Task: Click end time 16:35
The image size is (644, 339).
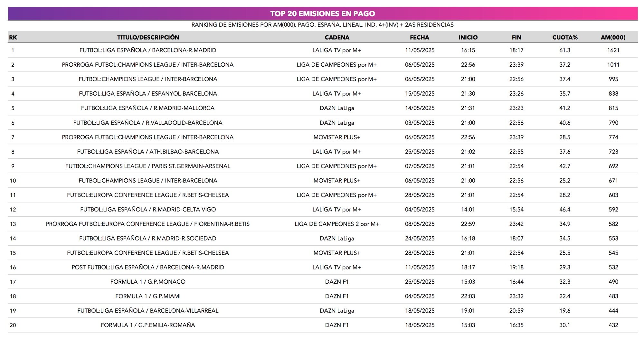Action: point(516,325)
